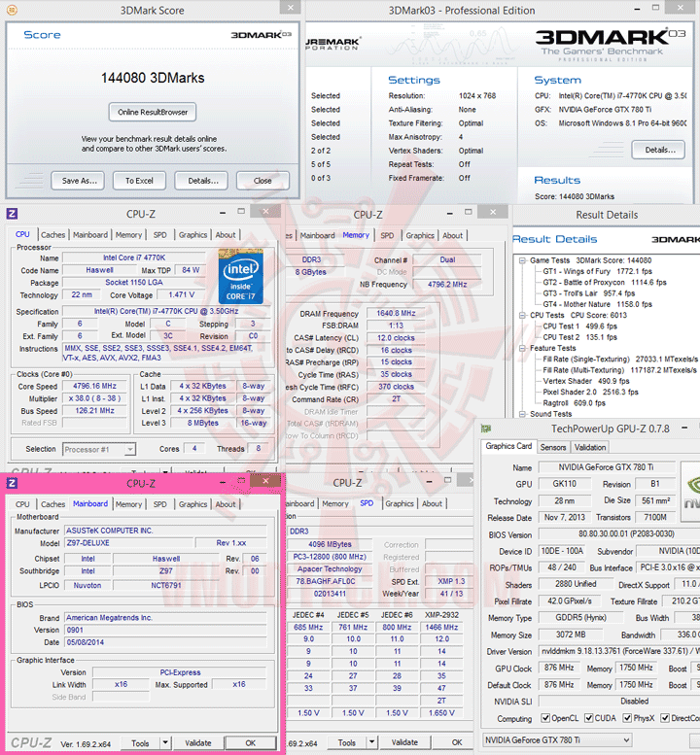Click the Z97-DELUXE model field
Screen dimensions: 700x755
coord(128,543)
